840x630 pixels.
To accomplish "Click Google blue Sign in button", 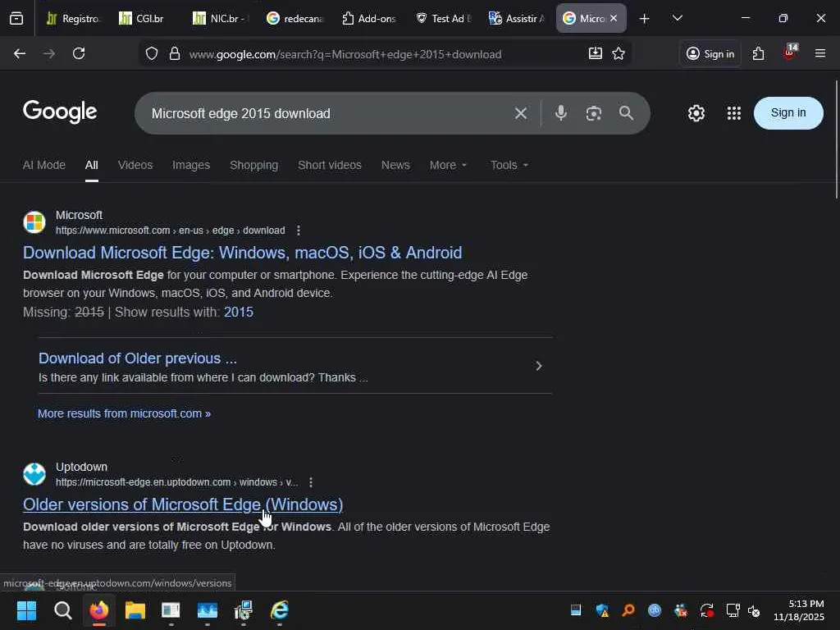I will [x=788, y=113].
